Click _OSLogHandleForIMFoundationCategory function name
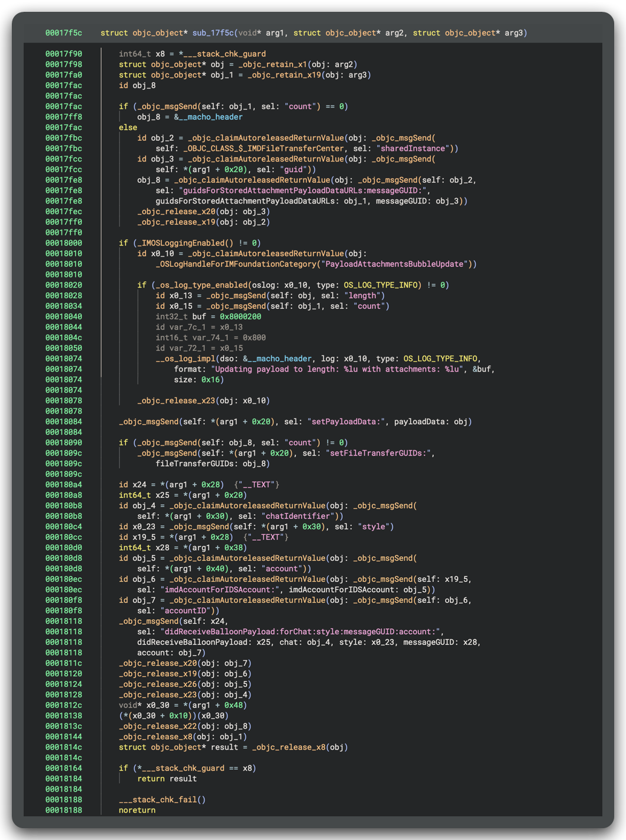This screenshot has height=840, width=626. (x=236, y=264)
